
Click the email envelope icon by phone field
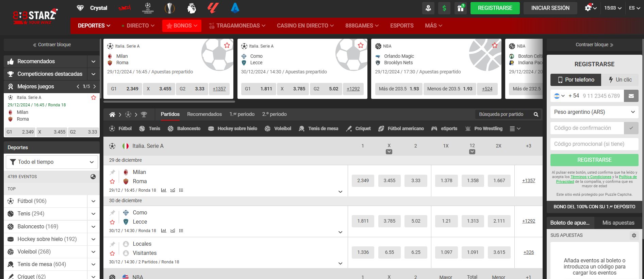point(631,96)
